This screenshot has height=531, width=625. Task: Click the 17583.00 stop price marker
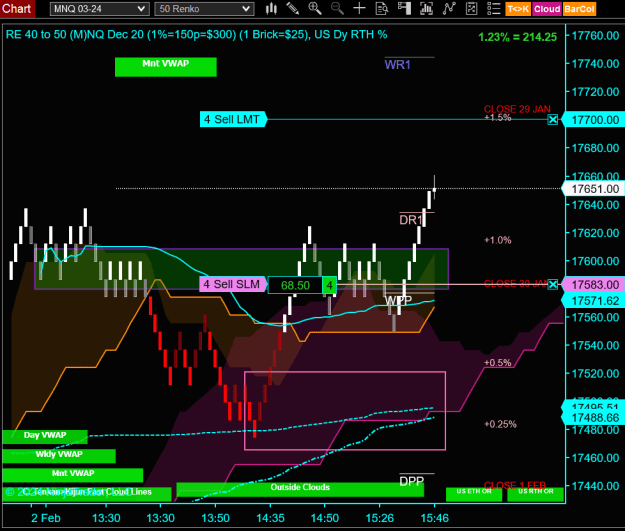pos(594,285)
